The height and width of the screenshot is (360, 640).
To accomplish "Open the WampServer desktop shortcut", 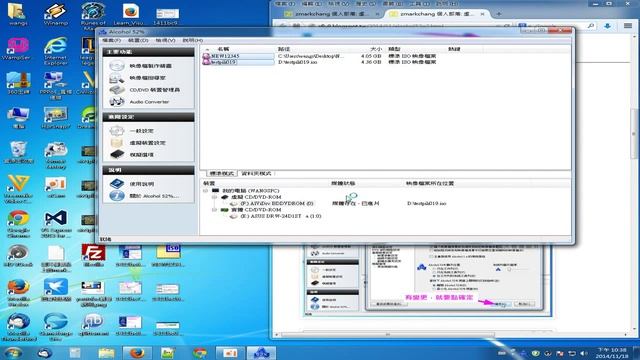I will 17,49.
